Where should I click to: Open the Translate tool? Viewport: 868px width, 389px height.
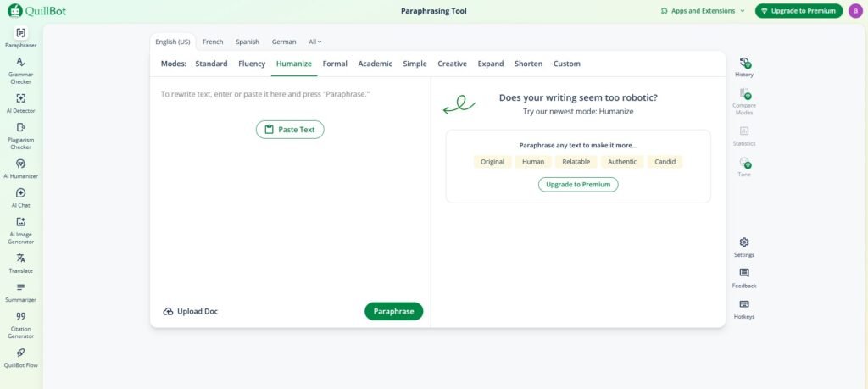click(20, 263)
